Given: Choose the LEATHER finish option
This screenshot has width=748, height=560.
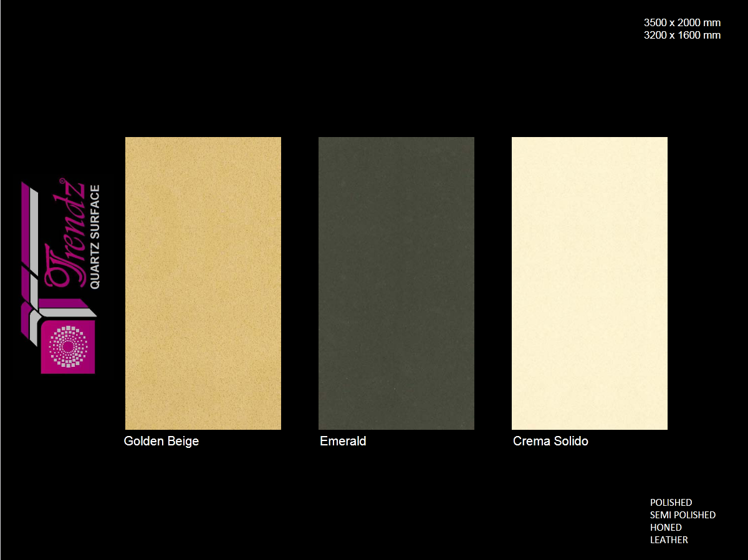Looking at the screenshot, I should [669, 539].
